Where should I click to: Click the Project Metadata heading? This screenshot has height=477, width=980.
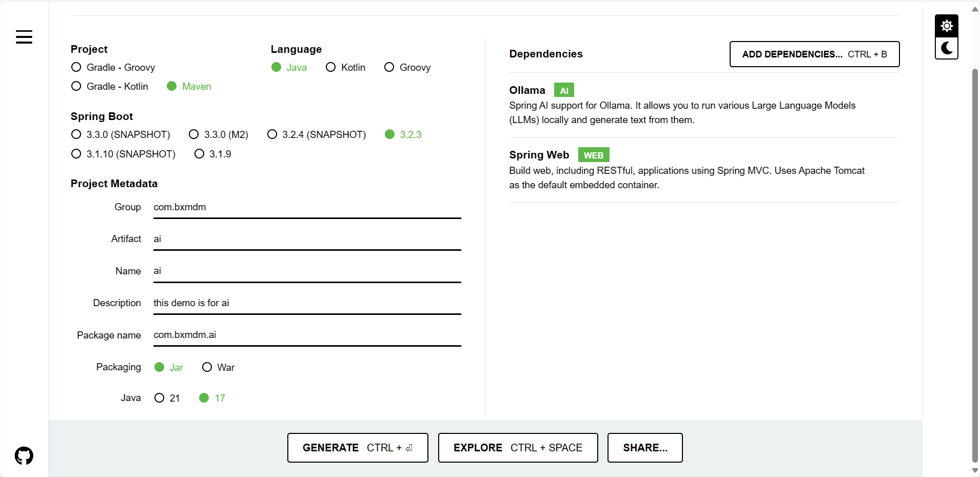pos(114,184)
